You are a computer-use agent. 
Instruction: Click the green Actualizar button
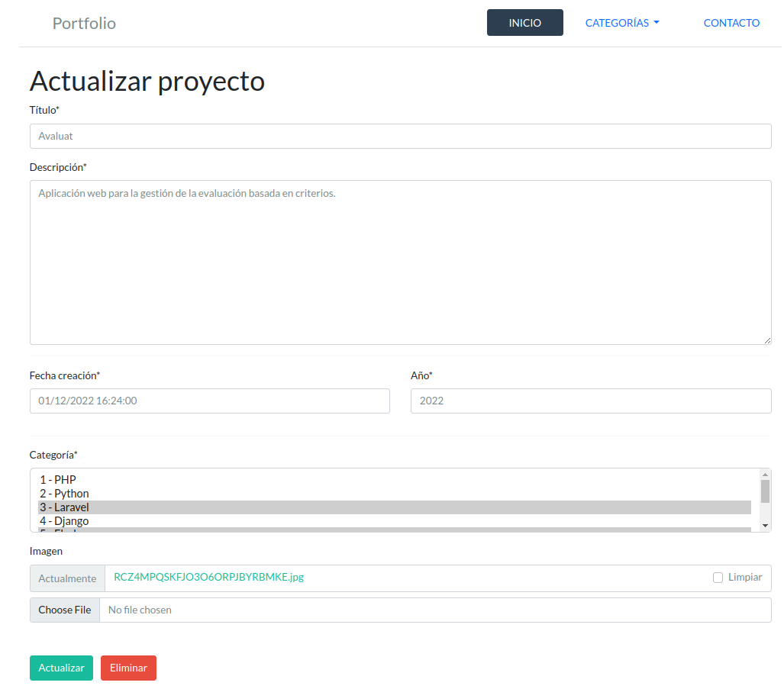[61, 668]
